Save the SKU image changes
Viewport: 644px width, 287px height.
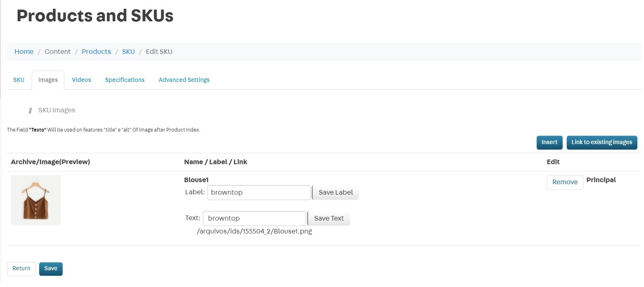point(51,269)
